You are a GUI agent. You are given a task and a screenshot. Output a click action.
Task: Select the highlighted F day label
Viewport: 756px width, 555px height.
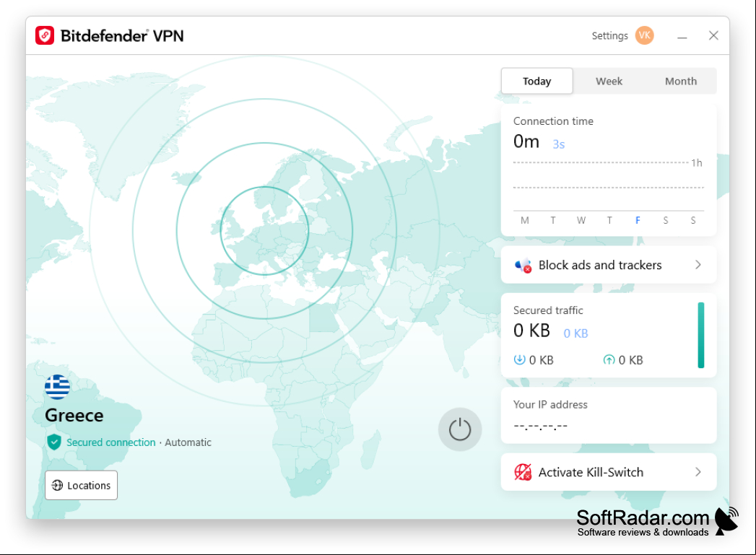pos(638,220)
